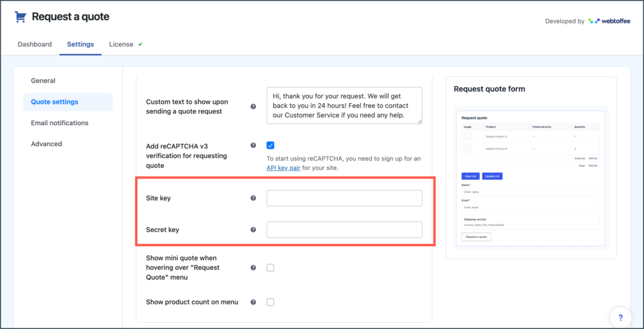644x329 pixels.
Task: Click Sample Product A thumbnail in preview
Action: (x=468, y=137)
